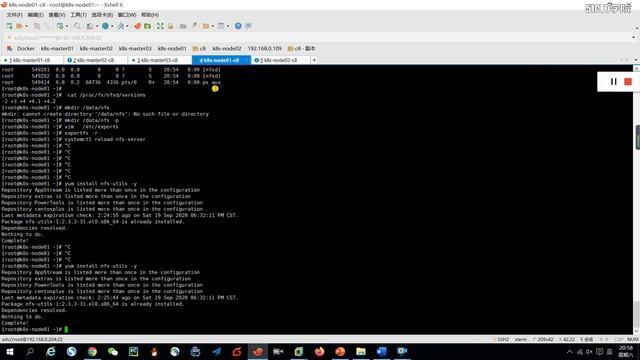Open the 文件(F) menu
This screenshot has height=360, width=640.
14,15
